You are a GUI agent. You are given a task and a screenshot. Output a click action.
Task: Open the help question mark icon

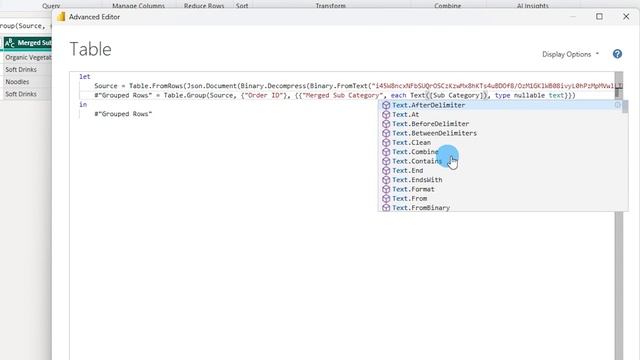tap(617, 54)
